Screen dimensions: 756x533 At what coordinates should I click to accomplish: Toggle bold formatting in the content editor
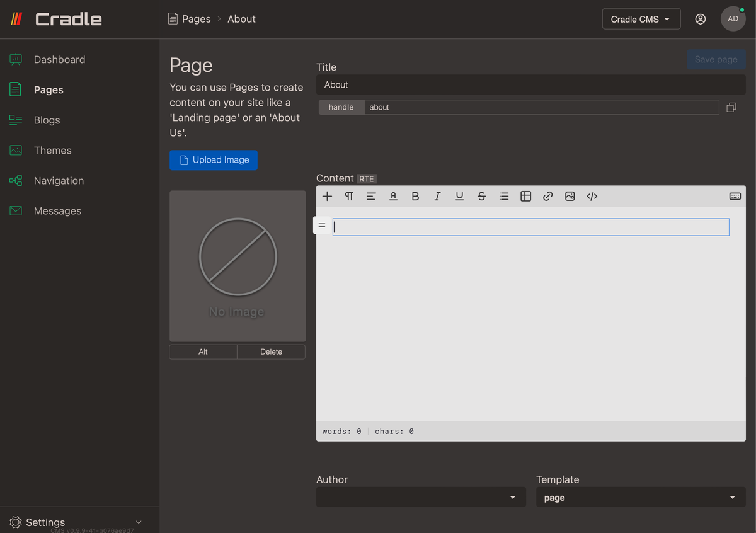pos(415,196)
